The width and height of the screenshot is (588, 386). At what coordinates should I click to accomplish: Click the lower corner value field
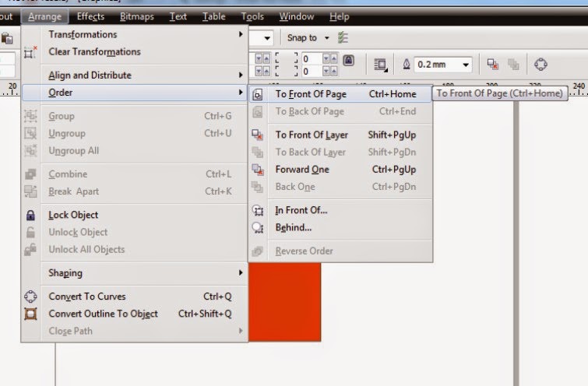312,71
